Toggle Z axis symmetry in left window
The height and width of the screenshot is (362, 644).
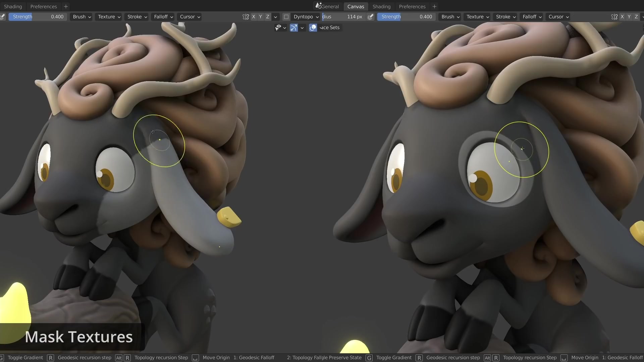268,17
